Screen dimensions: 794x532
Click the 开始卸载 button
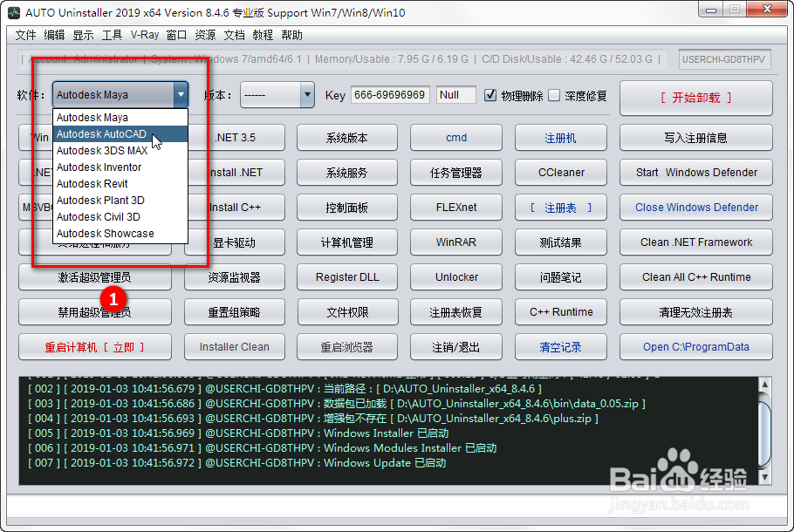point(695,98)
